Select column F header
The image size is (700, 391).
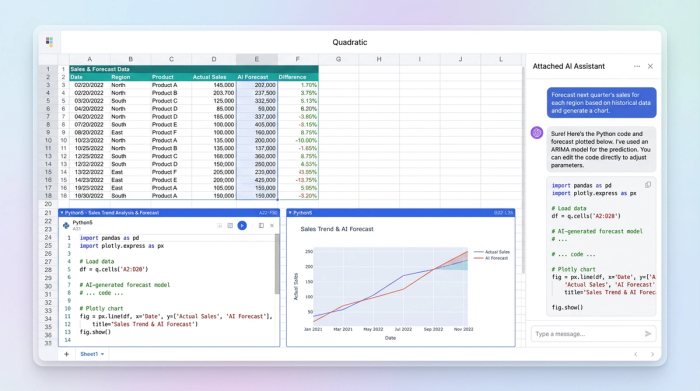[x=298, y=59]
